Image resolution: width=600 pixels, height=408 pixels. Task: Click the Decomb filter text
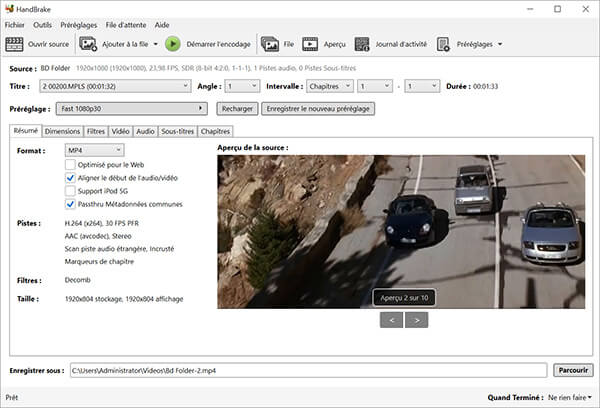pos(78,280)
